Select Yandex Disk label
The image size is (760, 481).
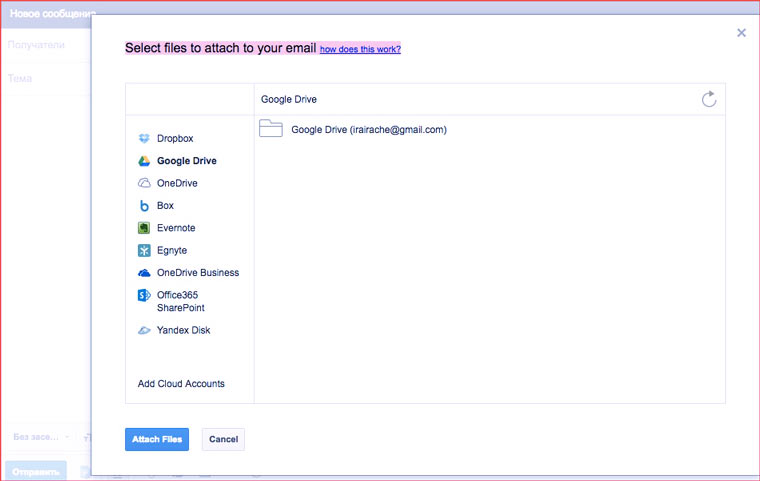click(183, 331)
